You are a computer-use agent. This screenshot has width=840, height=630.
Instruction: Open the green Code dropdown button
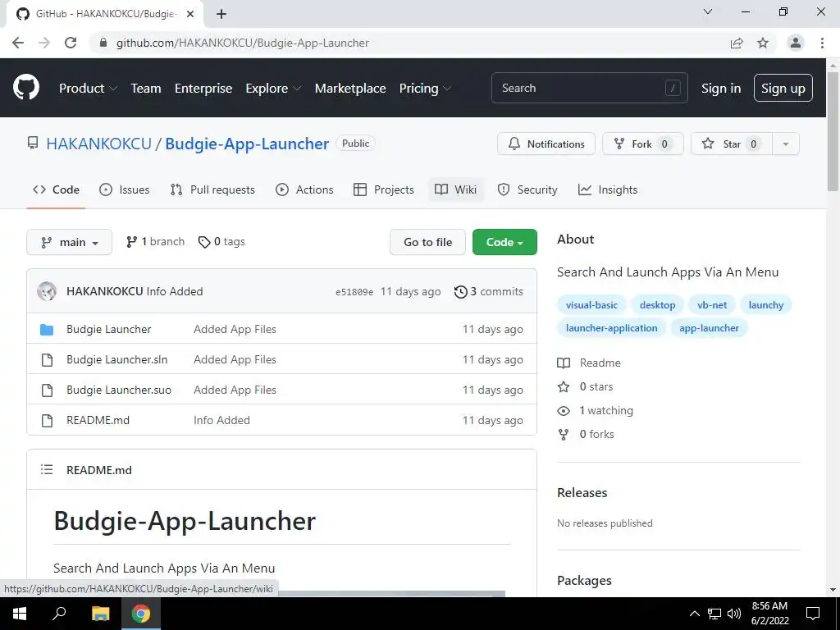tap(504, 242)
